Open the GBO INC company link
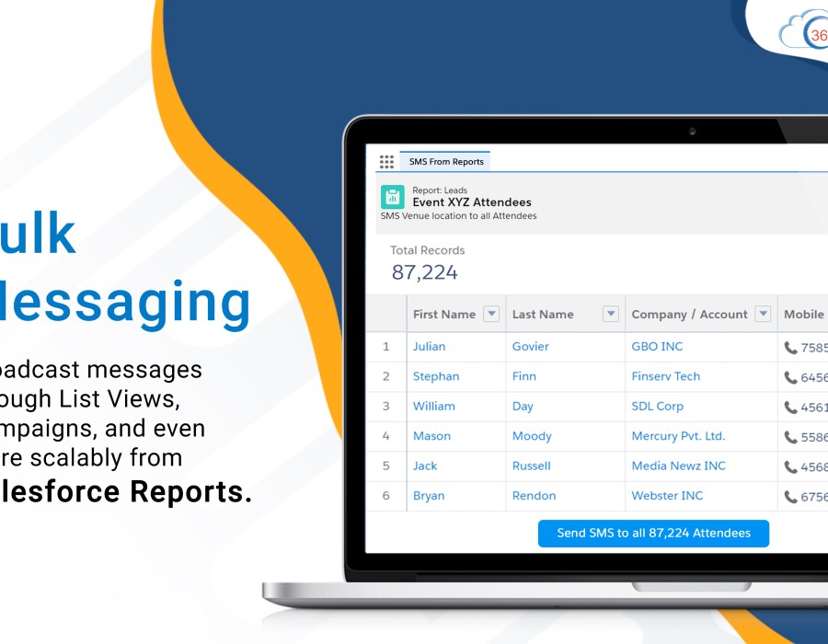Viewport: 828px width, 644px height. pyautogui.click(x=657, y=347)
